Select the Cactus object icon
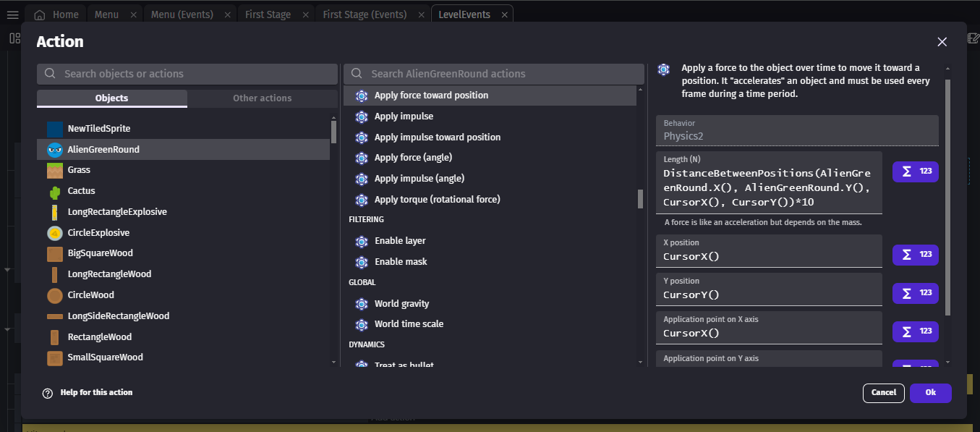This screenshot has height=432, width=980. [x=55, y=192]
